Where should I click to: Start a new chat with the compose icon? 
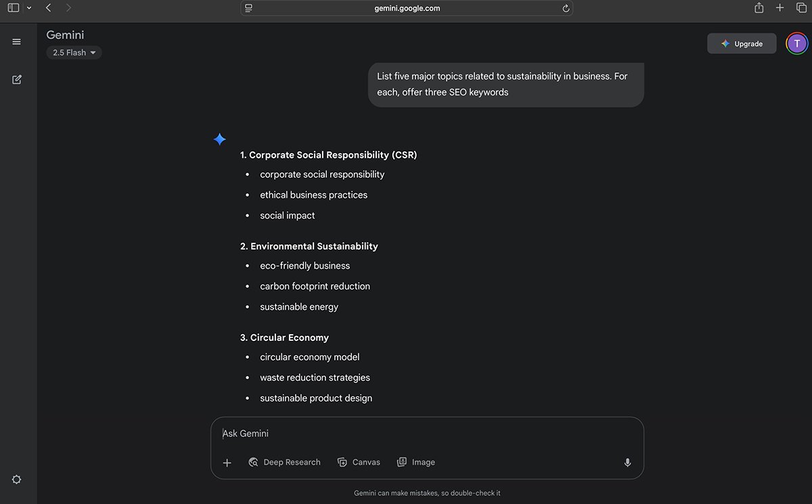(x=16, y=79)
